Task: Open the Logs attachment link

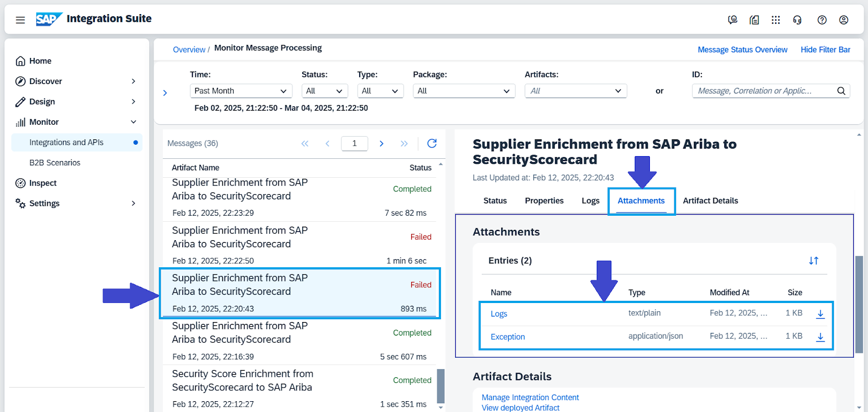Action: point(499,314)
